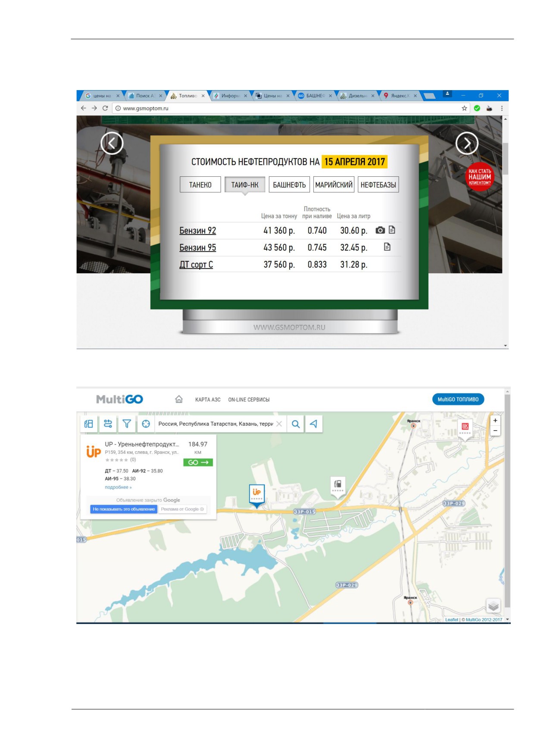Bookmark the page with the star icon

[x=464, y=108]
